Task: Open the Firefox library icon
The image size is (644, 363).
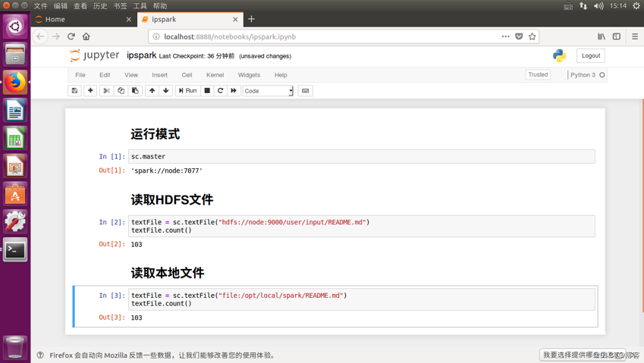Action: point(602,36)
